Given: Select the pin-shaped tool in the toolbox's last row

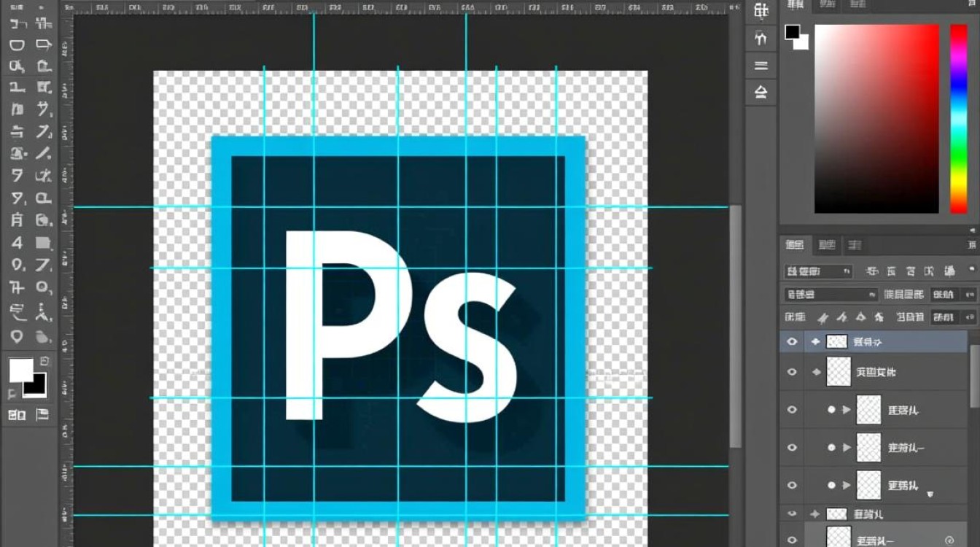Looking at the screenshot, I should 17,336.
